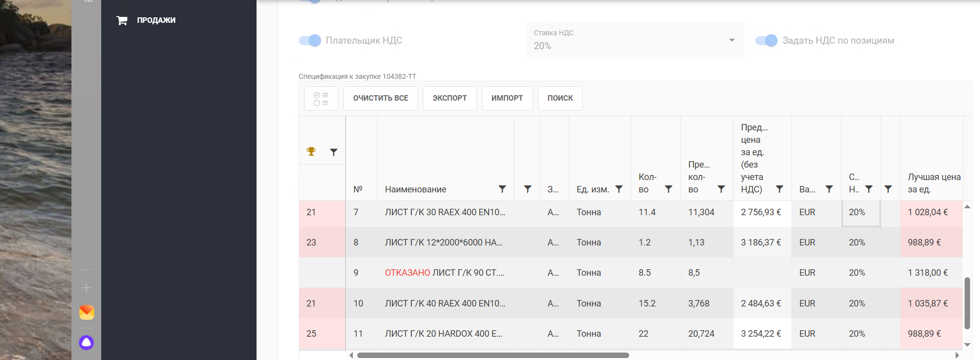Click the ЭКСПОРТ button
The image size is (980, 360).
(x=450, y=98)
